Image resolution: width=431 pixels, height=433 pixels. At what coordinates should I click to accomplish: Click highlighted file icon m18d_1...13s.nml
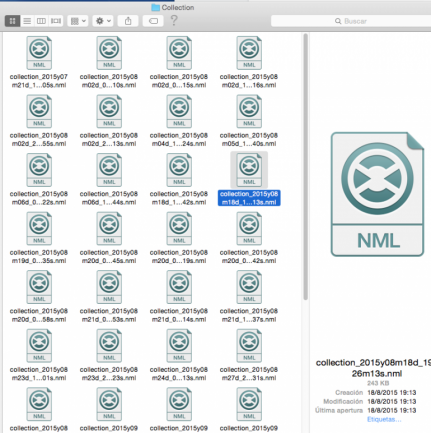click(x=249, y=170)
